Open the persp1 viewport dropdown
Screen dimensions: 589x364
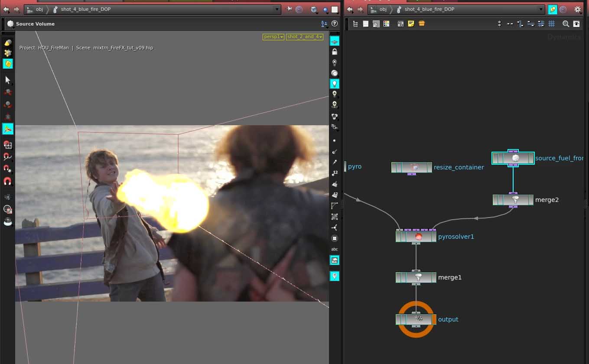pos(273,37)
